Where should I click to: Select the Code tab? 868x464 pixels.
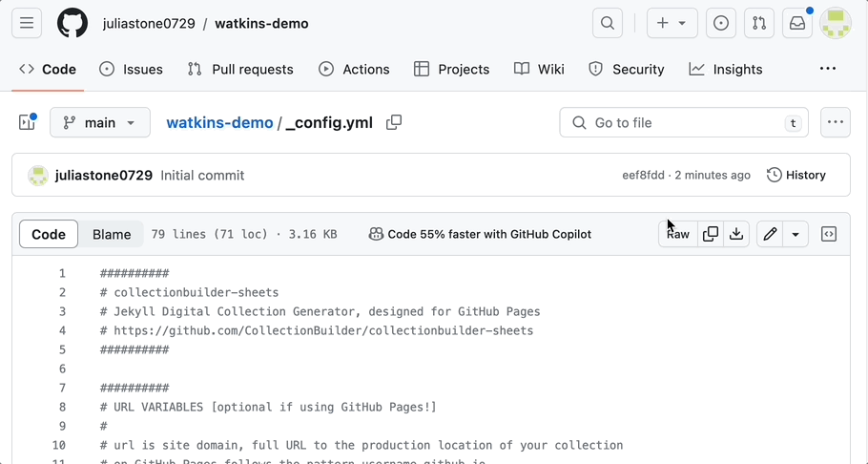48,70
